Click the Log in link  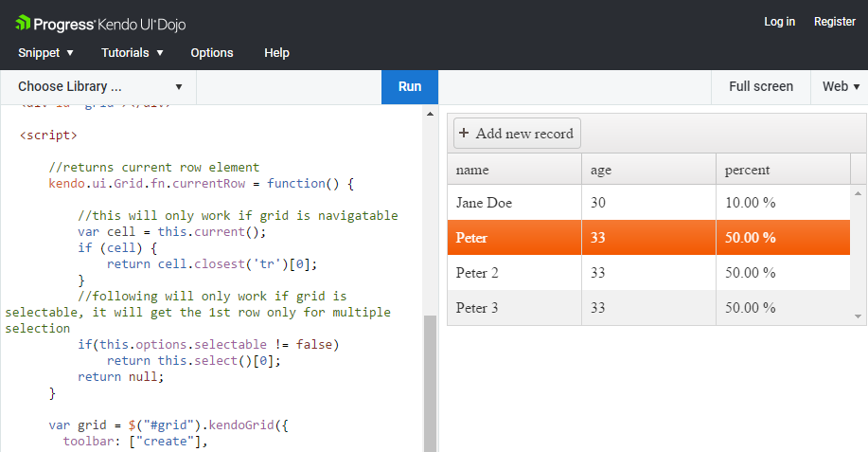coord(779,22)
